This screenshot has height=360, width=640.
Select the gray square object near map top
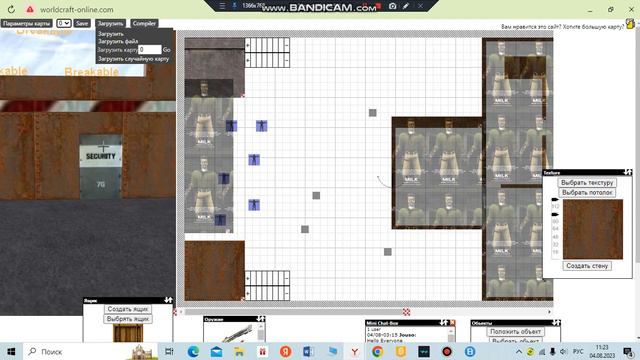click(x=373, y=113)
